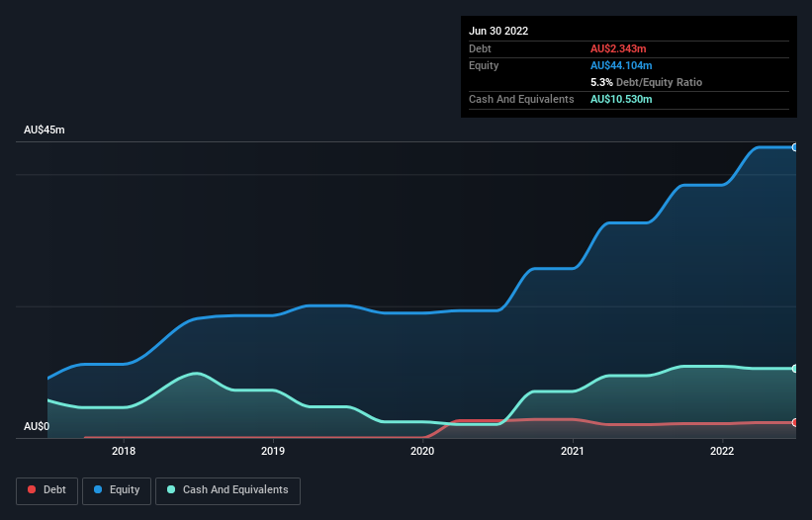Image resolution: width=812 pixels, height=520 pixels.
Task: Click the 2022 x-axis label
Action: coord(722,451)
